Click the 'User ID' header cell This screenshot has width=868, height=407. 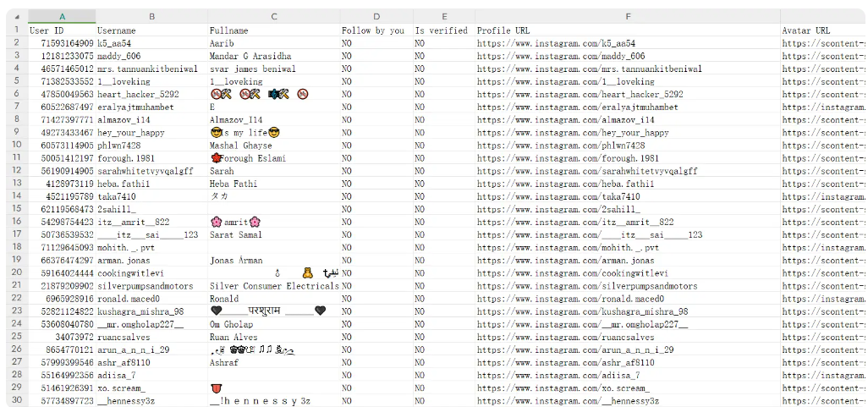point(62,30)
